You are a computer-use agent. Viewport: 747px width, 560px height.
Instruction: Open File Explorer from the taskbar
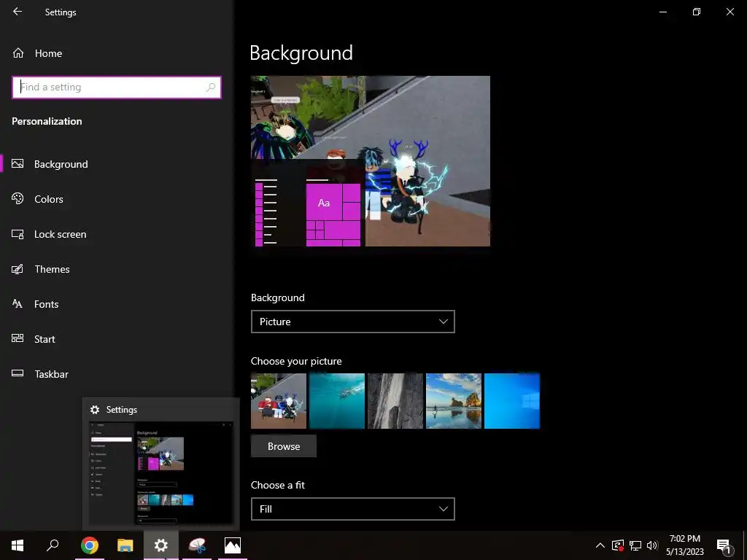[125, 545]
